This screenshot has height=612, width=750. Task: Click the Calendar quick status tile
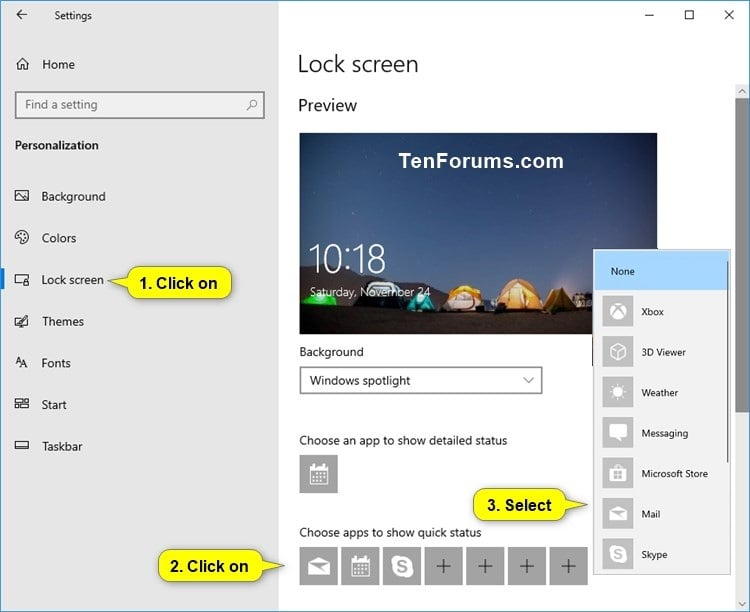point(360,566)
